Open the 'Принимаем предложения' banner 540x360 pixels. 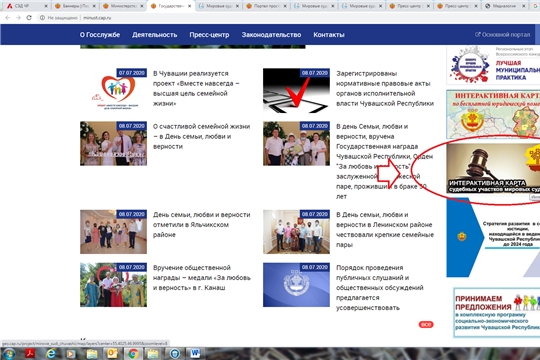496,312
